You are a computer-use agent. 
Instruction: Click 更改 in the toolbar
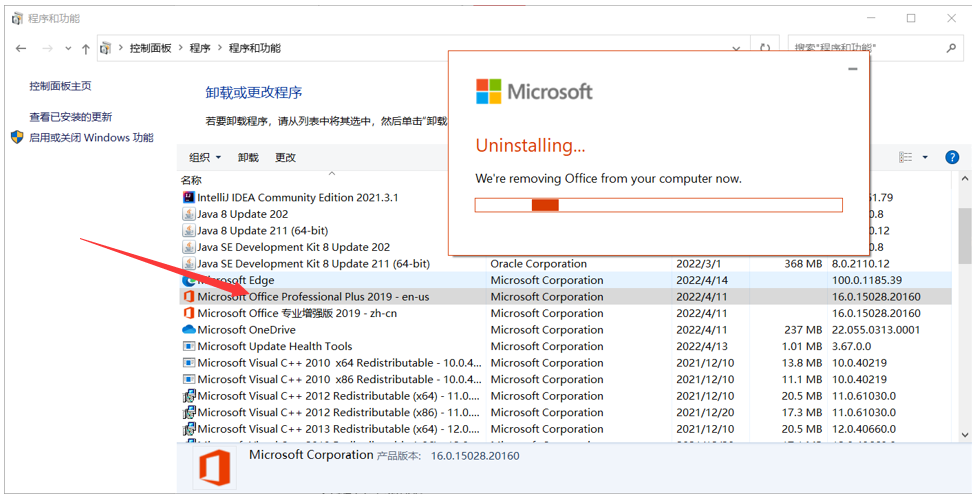[285, 157]
